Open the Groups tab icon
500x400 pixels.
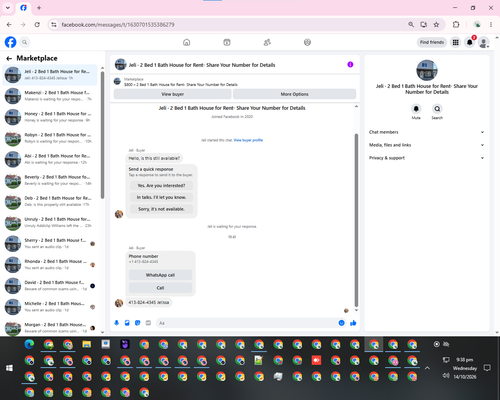point(307,42)
